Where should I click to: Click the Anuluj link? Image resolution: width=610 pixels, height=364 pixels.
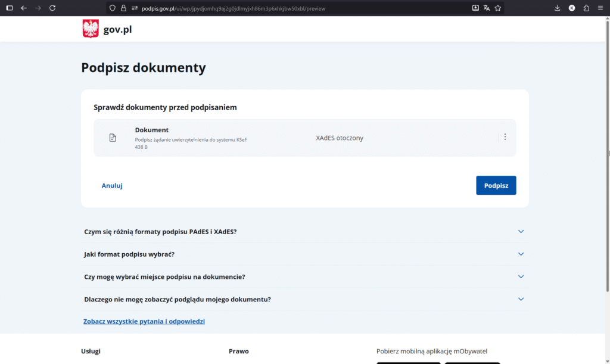click(112, 185)
